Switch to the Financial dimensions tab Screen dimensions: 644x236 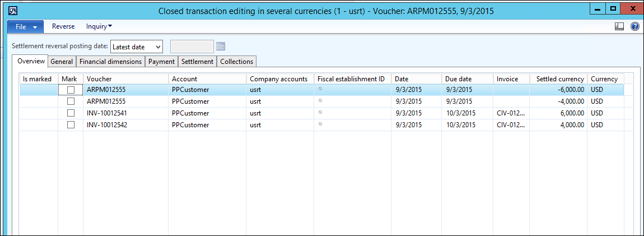tap(110, 62)
